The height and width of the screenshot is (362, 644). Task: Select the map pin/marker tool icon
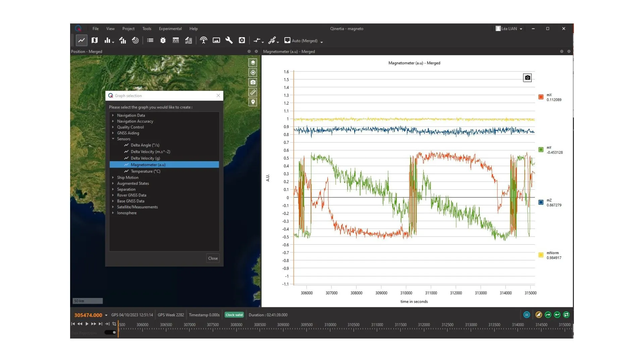coord(253,102)
